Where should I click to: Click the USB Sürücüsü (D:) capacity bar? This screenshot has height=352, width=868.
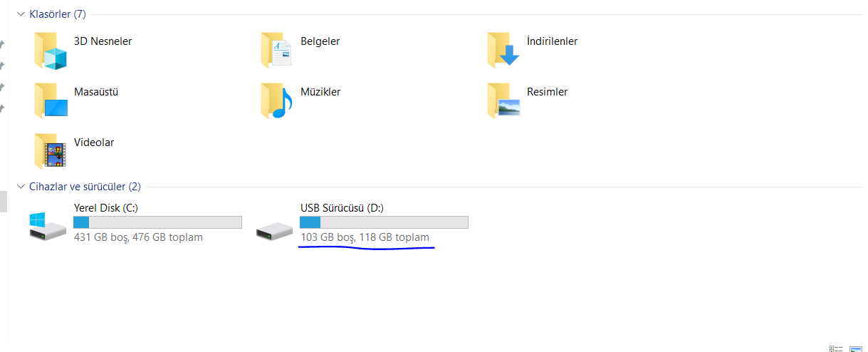[x=384, y=222]
